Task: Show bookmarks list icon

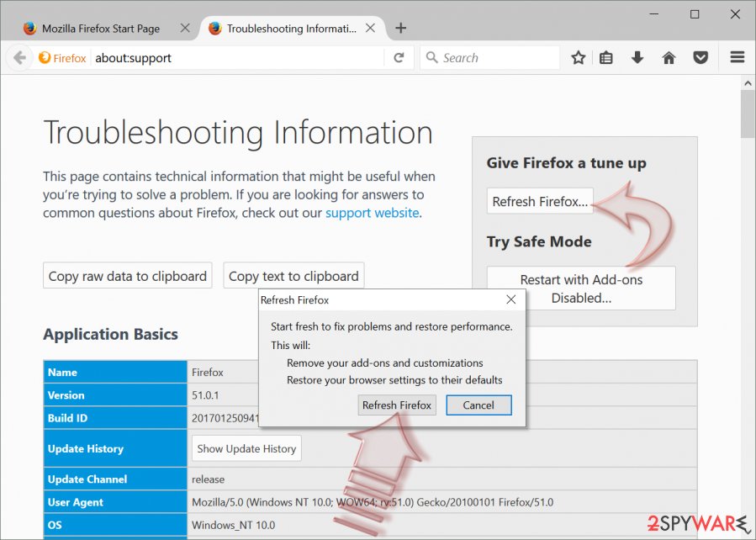Action: [606, 58]
